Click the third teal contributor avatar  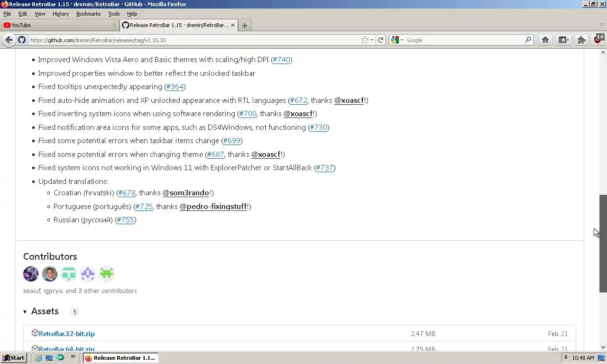click(x=69, y=274)
